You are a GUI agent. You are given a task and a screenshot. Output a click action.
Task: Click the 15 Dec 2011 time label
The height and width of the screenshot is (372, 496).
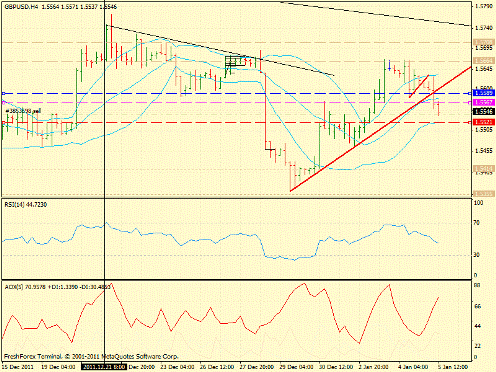(17, 367)
